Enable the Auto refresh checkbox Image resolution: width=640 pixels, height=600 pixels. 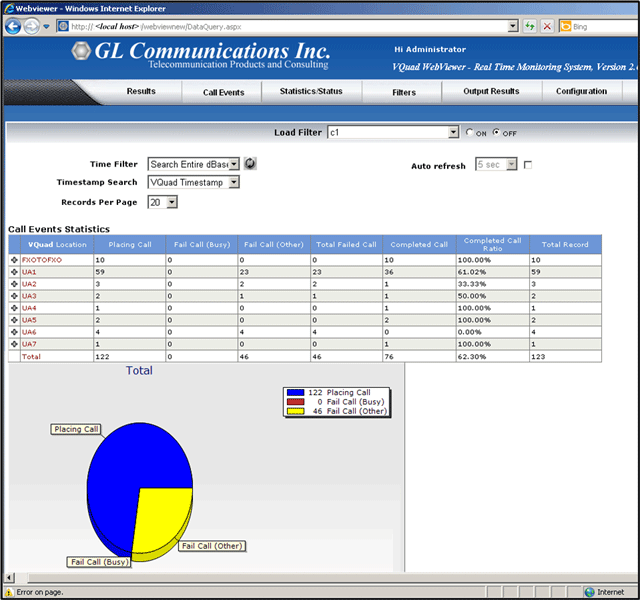(x=528, y=165)
